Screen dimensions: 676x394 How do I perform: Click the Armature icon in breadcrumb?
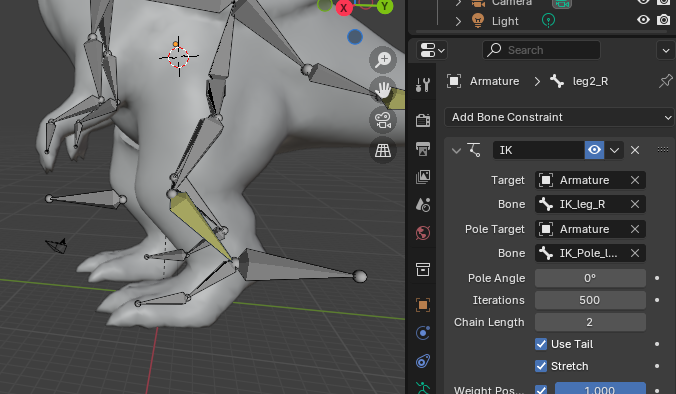(454, 81)
